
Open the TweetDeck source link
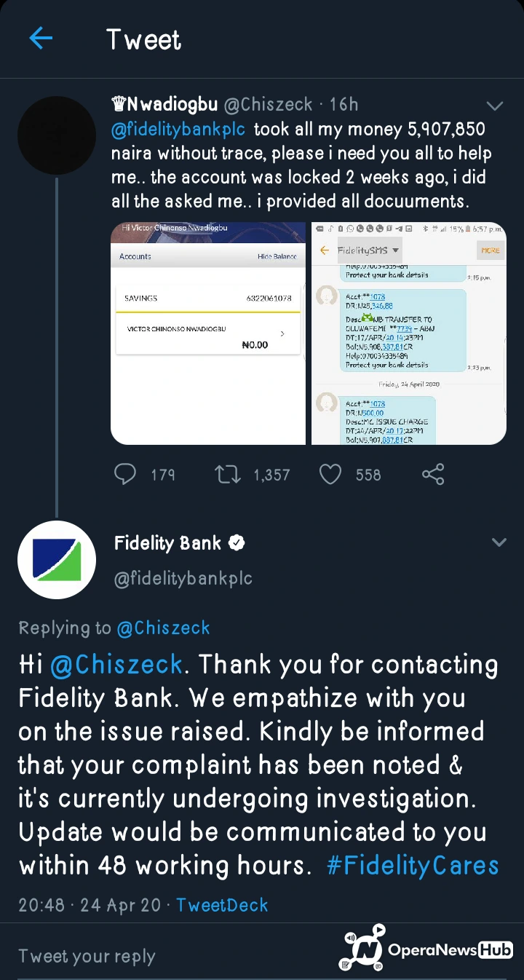pyautogui.click(x=222, y=905)
